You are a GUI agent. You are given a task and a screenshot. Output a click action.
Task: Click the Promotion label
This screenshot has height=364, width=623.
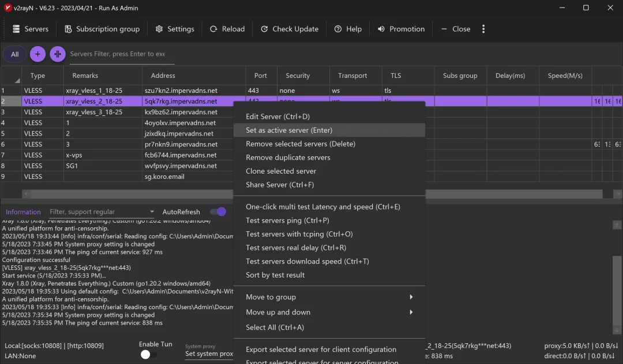[x=407, y=29]
